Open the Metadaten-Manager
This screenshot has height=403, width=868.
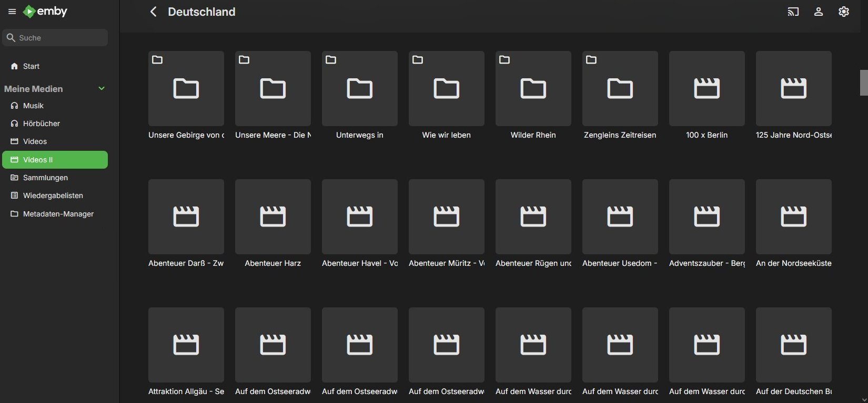click(x=58, y=214)
